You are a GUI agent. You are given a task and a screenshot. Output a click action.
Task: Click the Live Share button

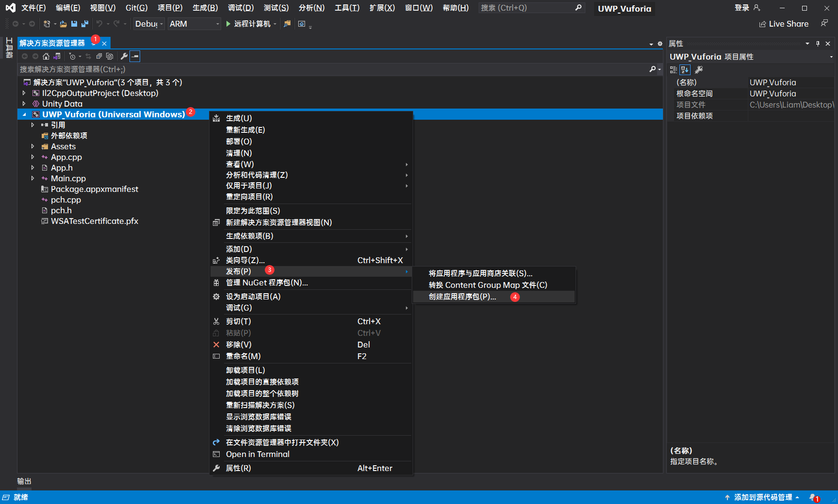point(784,24)
